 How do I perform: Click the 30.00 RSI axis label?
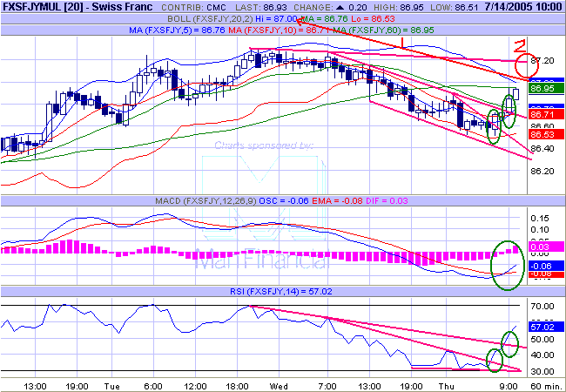542,371
